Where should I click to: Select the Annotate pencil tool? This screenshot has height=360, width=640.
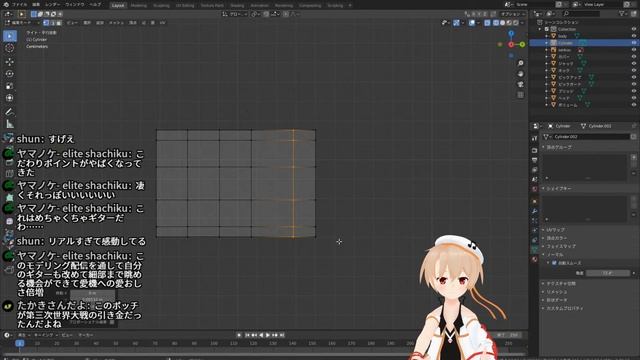10,111
